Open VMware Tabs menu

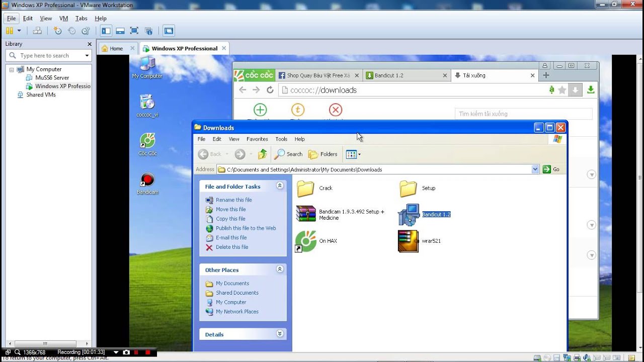[x=81, y=18]
